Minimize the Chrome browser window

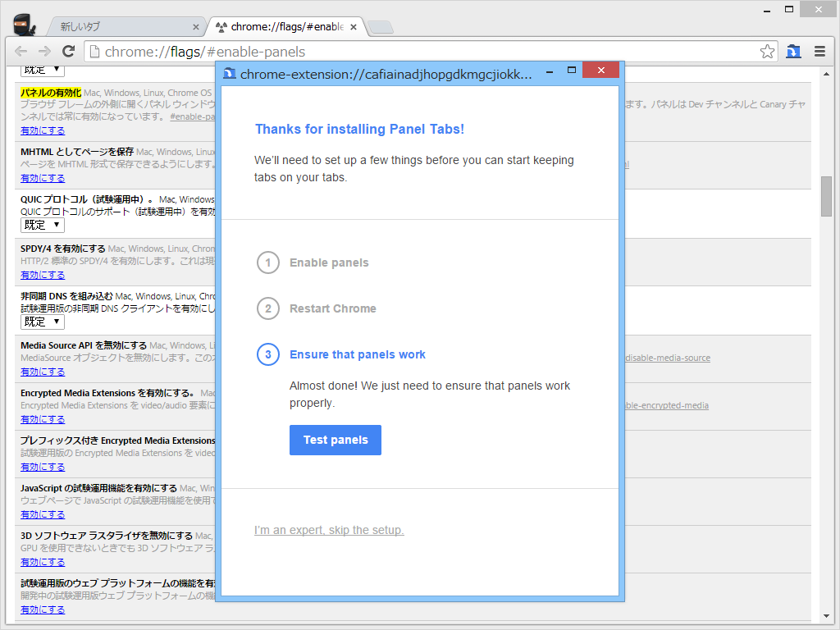767,10
